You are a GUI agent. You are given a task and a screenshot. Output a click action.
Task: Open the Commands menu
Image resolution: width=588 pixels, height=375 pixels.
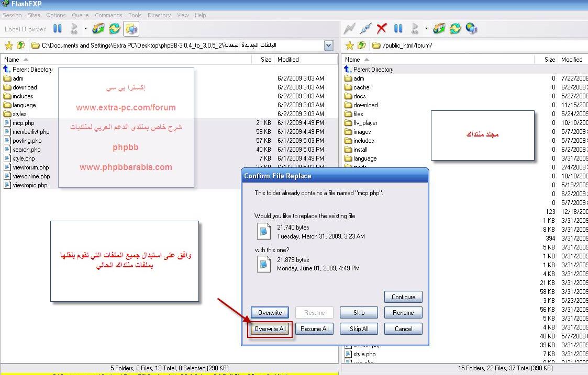click(108, 15)
